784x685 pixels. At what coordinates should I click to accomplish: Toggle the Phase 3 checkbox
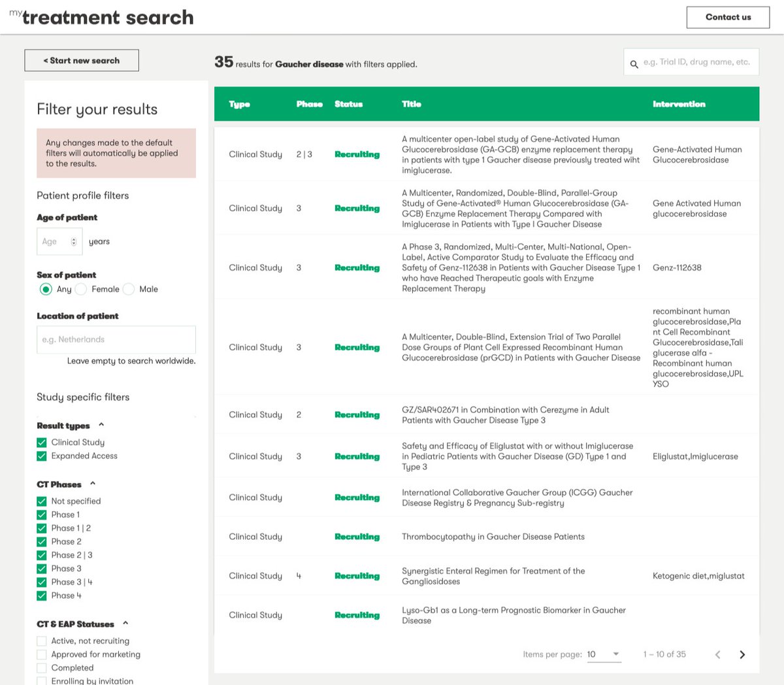[x=42, y=569]
